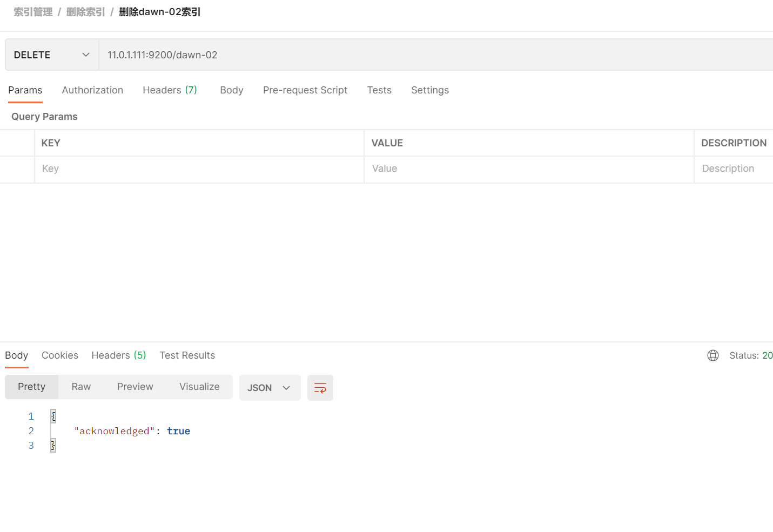Click the true value in response
Screen dimensions: 773x532
pos(178,431)
